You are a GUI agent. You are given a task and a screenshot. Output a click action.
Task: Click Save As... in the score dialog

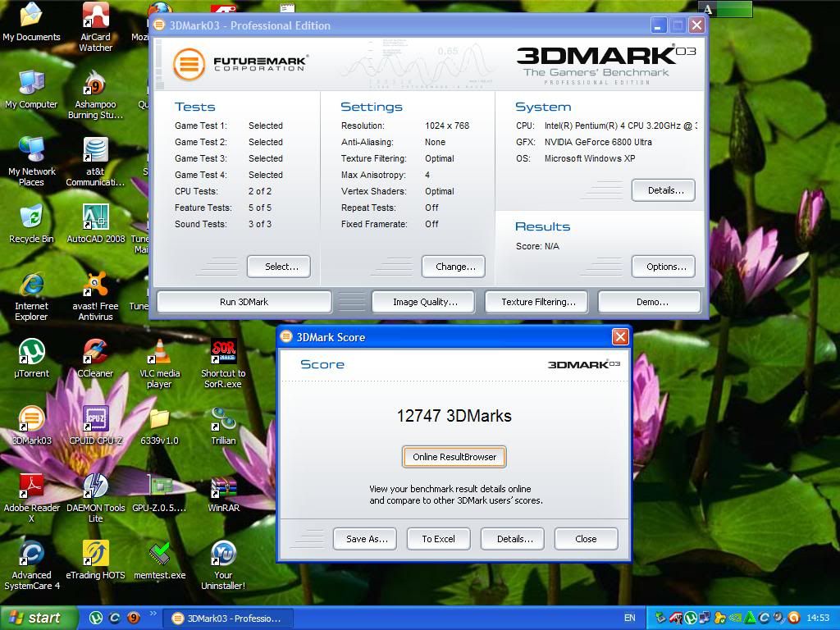coord(365,539)
